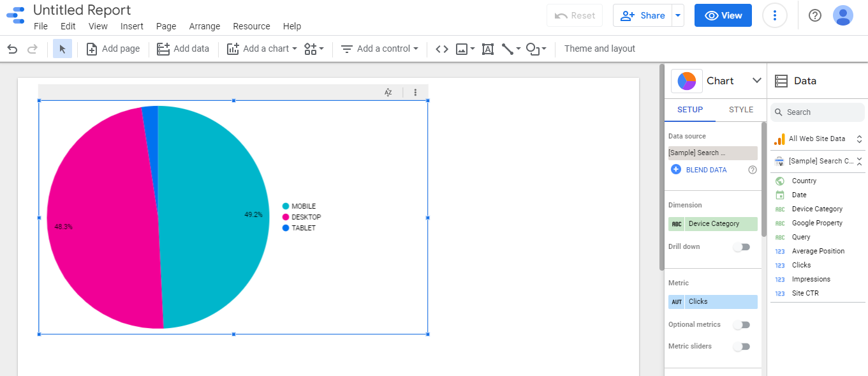Open the image tool dropdown arrow
The height and width of the screenshot is (376, 868).
click(x=473, y=49)
